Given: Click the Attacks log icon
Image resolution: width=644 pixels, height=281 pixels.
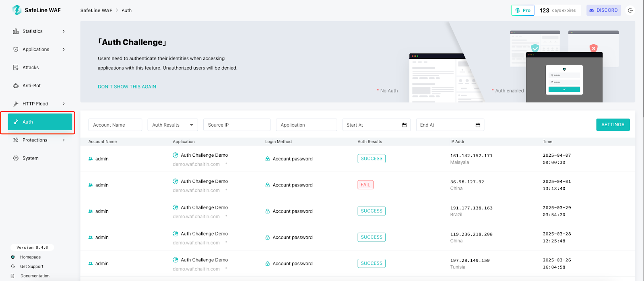Looking at the screenshot, I should 16,68.
